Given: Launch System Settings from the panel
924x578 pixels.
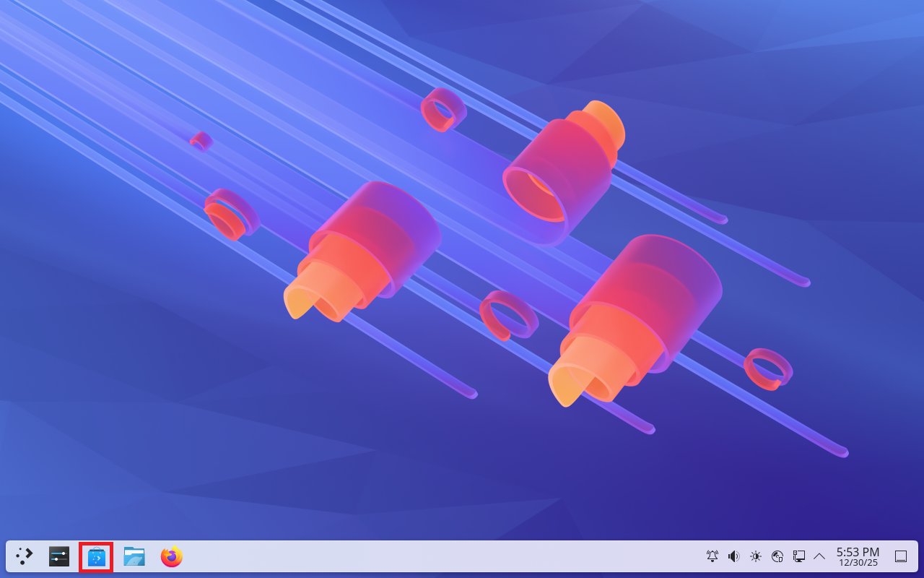Looking at the screenshot, I should 59,556.
